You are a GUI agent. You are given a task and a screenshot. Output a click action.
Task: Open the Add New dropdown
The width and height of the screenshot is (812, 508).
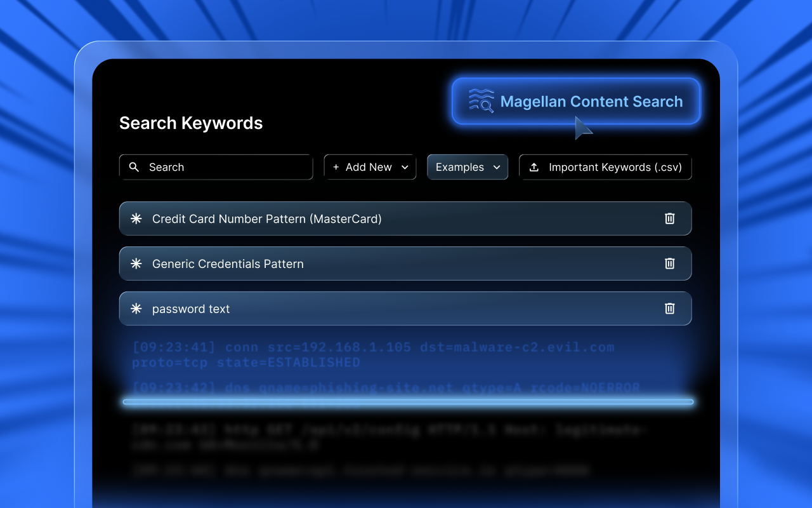pyautogui.click(x=370, y=167)
